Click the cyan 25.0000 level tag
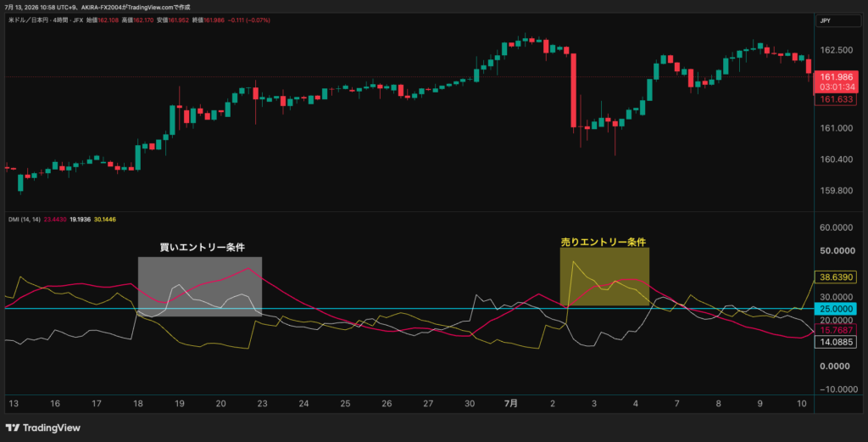868x442 pixels. (836, 309)
